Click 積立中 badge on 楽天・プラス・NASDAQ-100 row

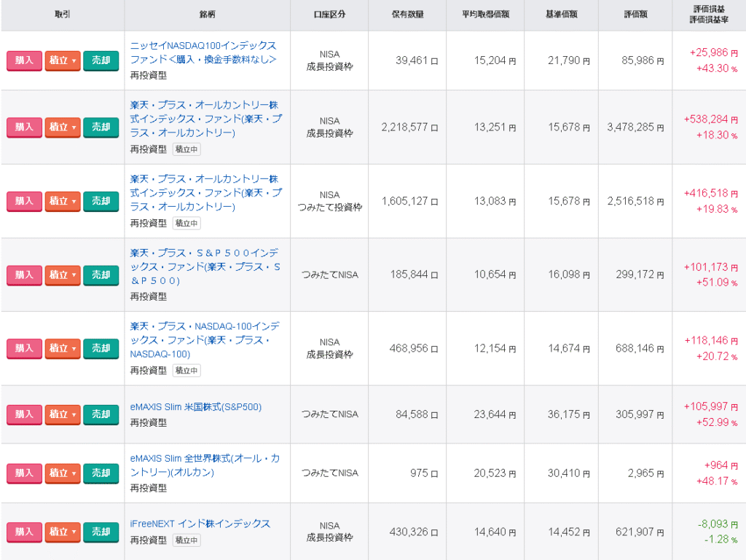click(186, 371)
